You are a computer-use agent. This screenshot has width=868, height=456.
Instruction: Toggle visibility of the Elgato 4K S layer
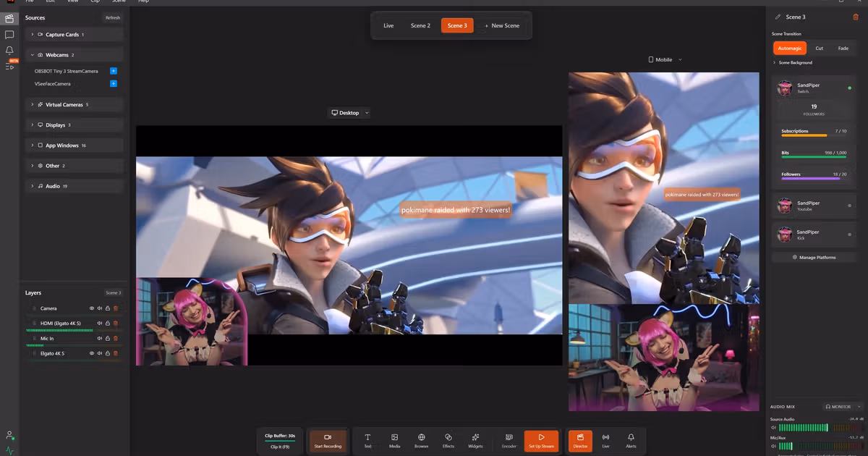tap(92, 353)
